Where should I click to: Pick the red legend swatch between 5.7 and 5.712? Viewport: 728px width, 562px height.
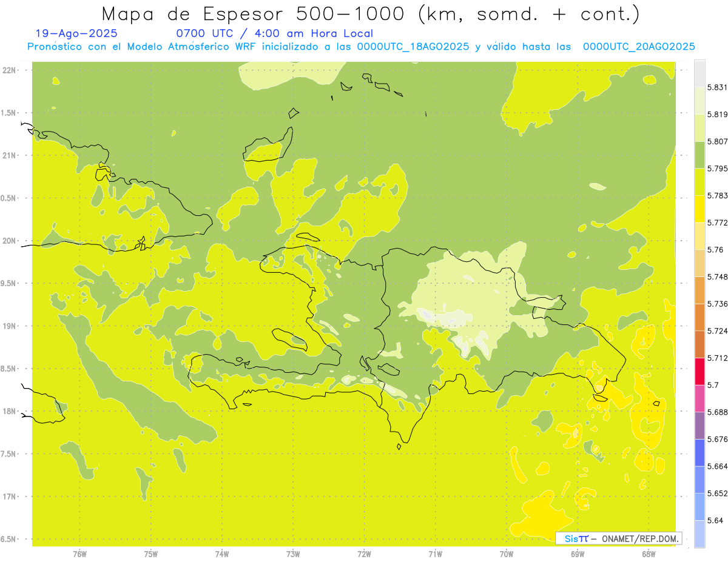699,371
